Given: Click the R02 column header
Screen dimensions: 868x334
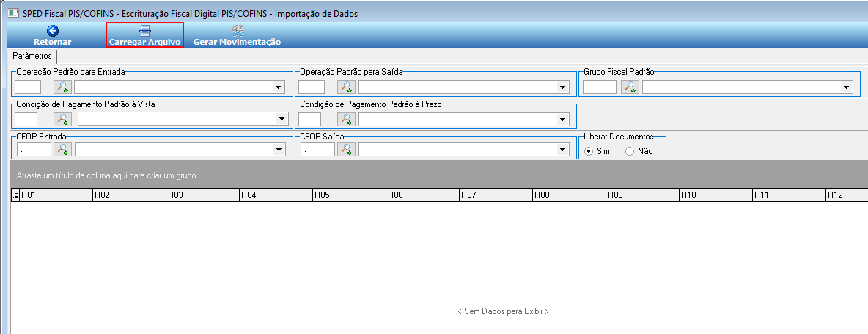Looking at the screenshot, I should pos(129,195).
